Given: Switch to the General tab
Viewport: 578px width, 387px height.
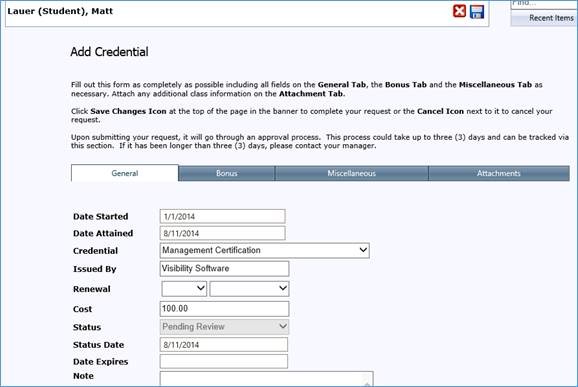Looking at the screenshot, I should (x=125, y=173).
